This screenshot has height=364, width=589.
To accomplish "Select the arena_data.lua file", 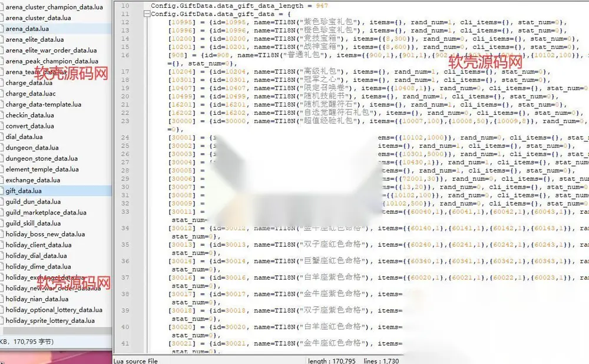I will pos(27,28).
